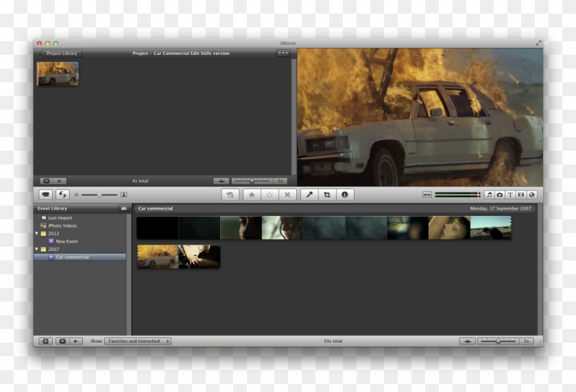Unmark selection with hollow star
This screenshot has height=392, width=576.
click(x=269, y=195)
